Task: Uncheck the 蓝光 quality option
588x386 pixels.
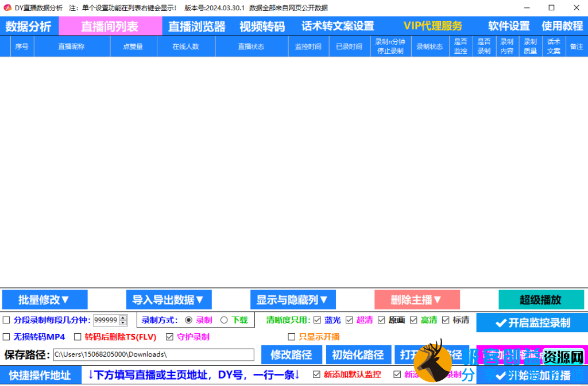Action: 316,320
